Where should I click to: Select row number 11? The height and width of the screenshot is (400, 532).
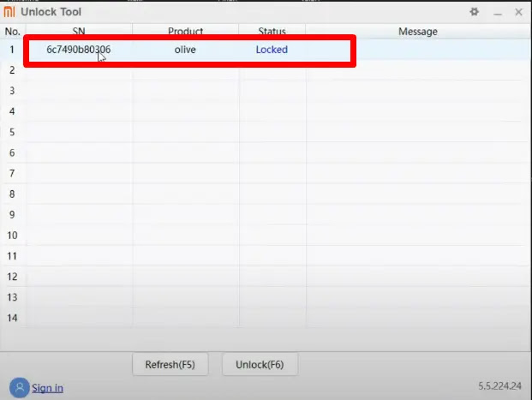pos(12,256)
